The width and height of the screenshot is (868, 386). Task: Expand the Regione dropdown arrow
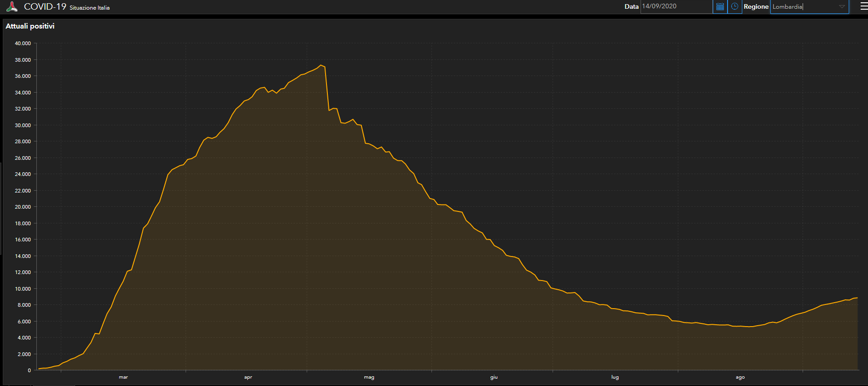pyautogui.click(x=842, y=6)
